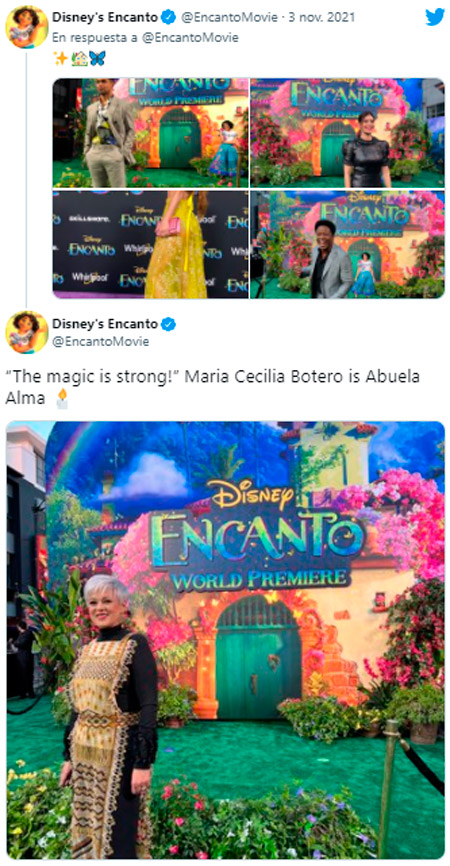Open the second tweet's profile avatar
Screen dimensions: 450x866
tap(27, 332)
